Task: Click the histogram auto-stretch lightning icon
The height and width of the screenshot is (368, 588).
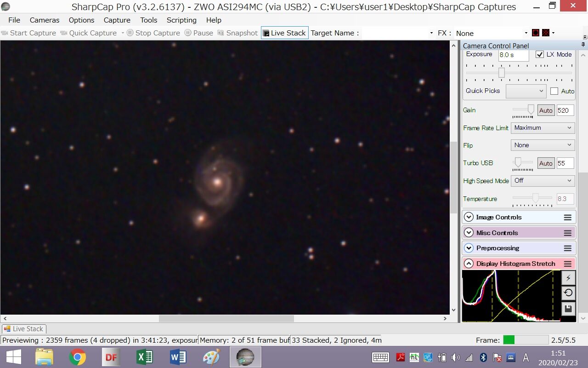Action: [x=568, y=278]
